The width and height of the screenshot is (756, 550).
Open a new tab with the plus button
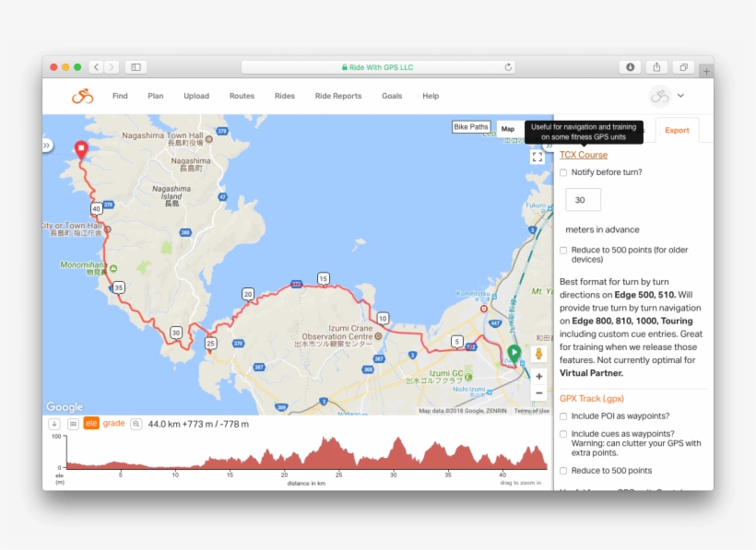[x=706, y=71]
